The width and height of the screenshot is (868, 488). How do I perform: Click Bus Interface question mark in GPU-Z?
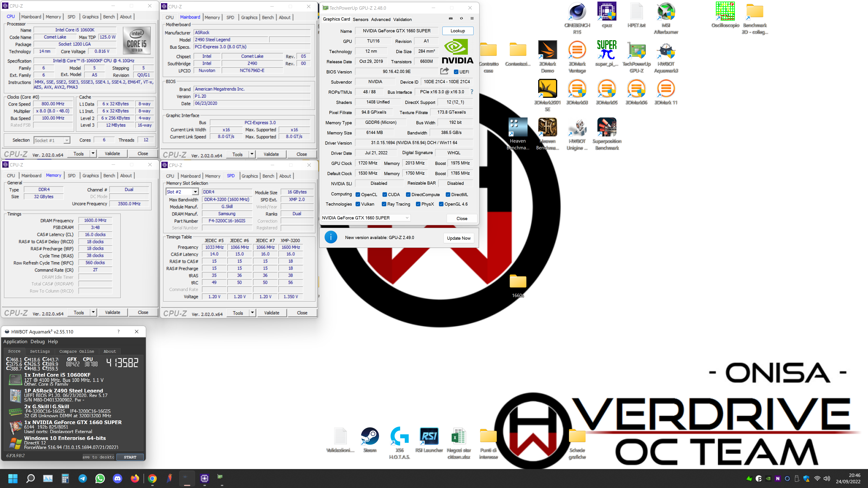click(x=472, y=91)
